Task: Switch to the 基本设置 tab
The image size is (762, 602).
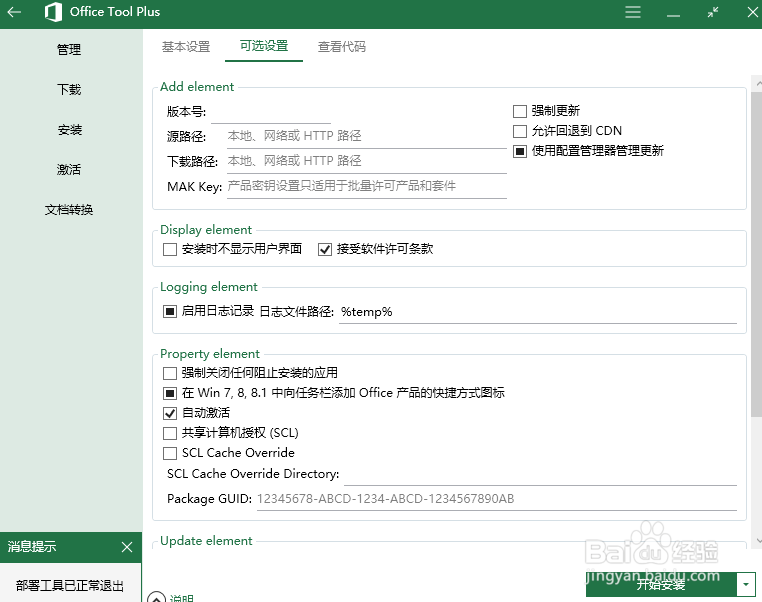Action: 186,47
